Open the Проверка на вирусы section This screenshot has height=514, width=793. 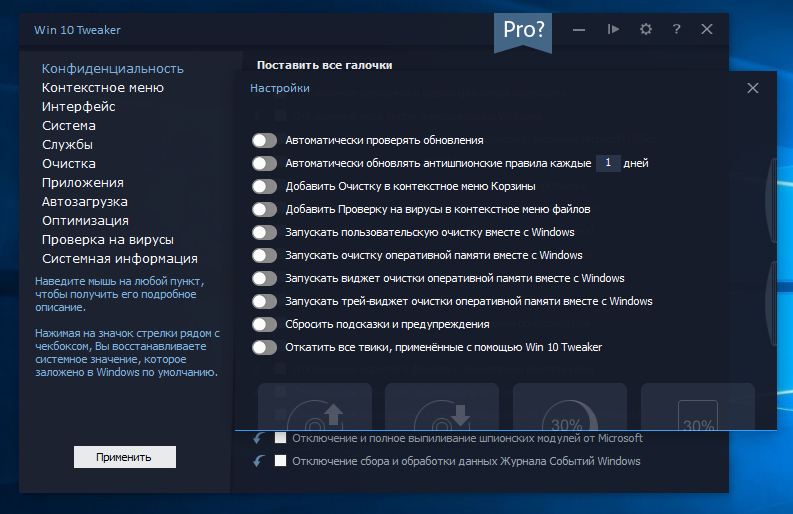(108, 240)
